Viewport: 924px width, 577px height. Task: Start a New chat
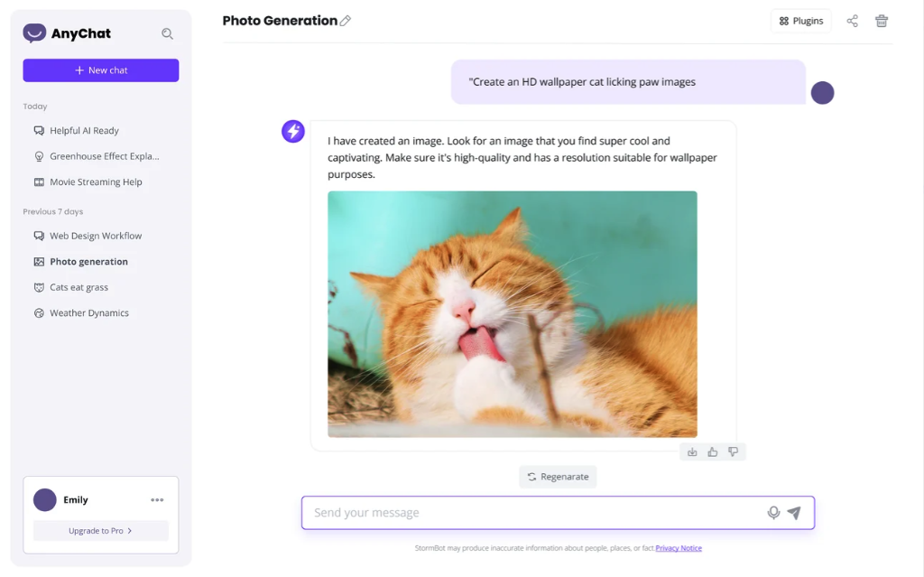tap(101, 70)
